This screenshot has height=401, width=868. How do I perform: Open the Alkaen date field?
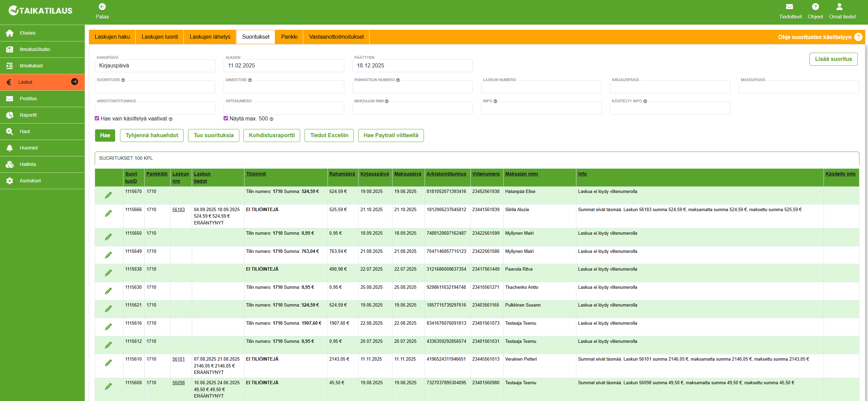pyautogui.click(x=283, y=66)
